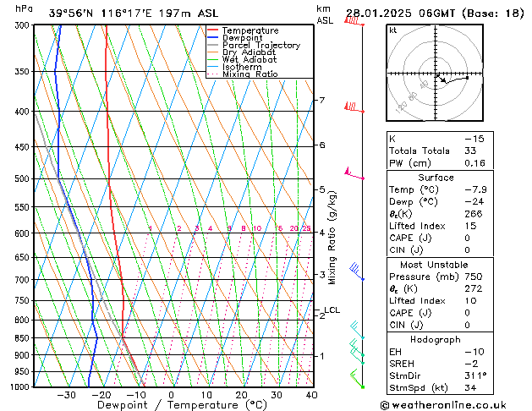The image size is (532, 411).
Task: Click the 4 km altitude label
Action: [x=322, y=233]
